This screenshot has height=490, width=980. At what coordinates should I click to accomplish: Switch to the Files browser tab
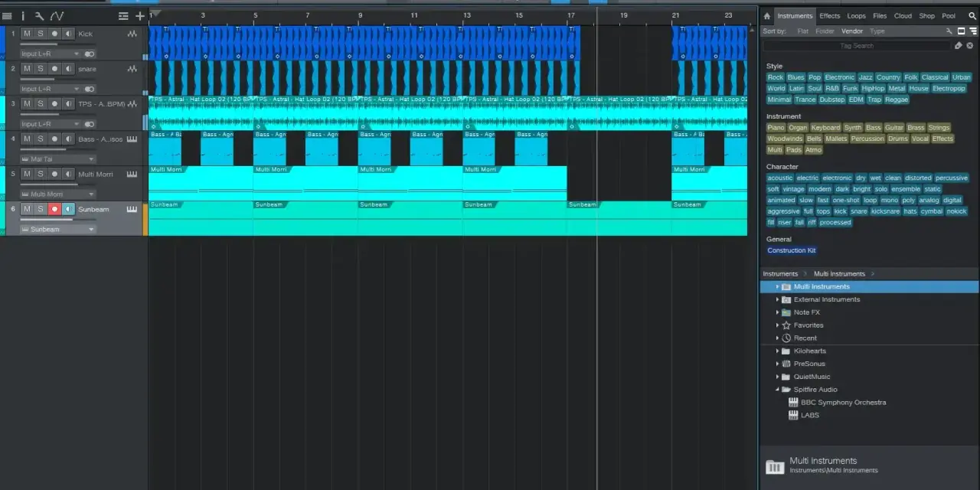(x=880, y=16)
